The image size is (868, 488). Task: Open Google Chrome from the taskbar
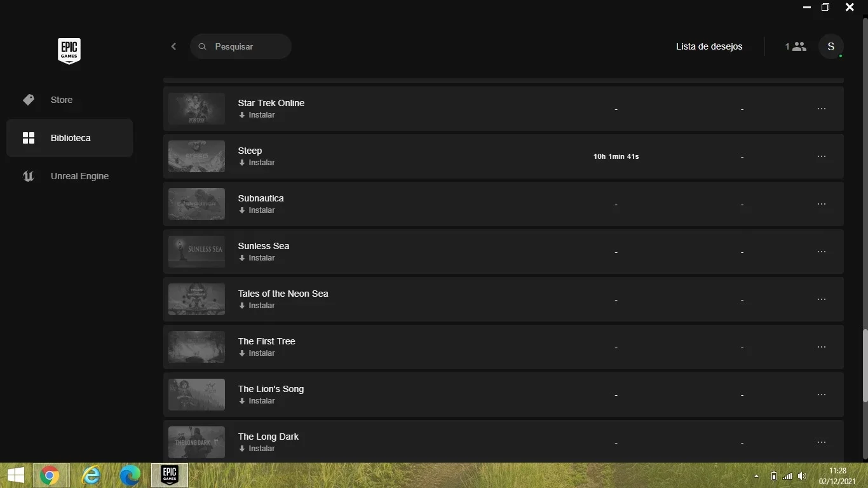50,475
